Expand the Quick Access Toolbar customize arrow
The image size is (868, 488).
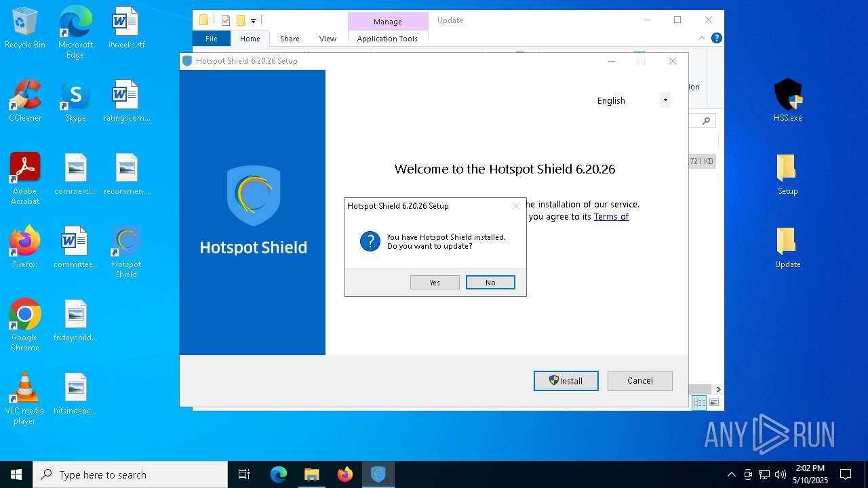tap(253, 21)
